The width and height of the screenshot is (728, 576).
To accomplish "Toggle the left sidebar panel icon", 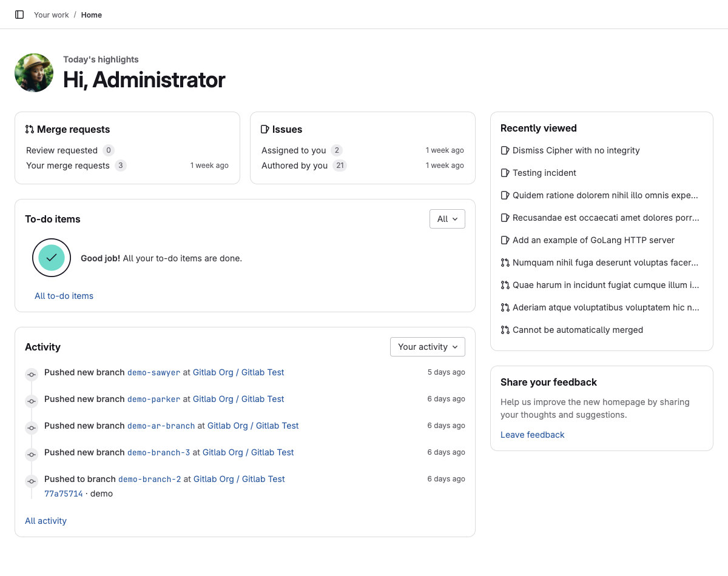I will pos(19,15).
